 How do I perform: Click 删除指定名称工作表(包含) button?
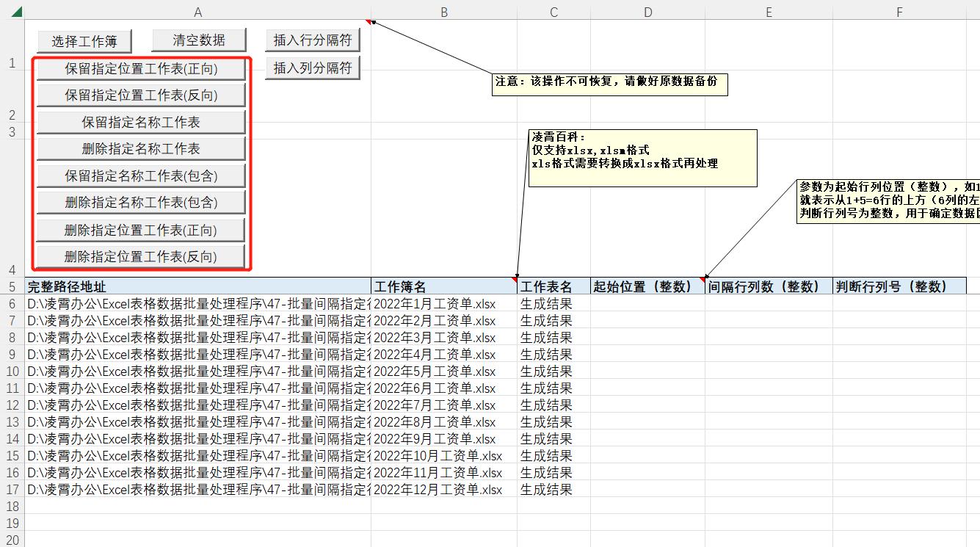click(140, 202)
